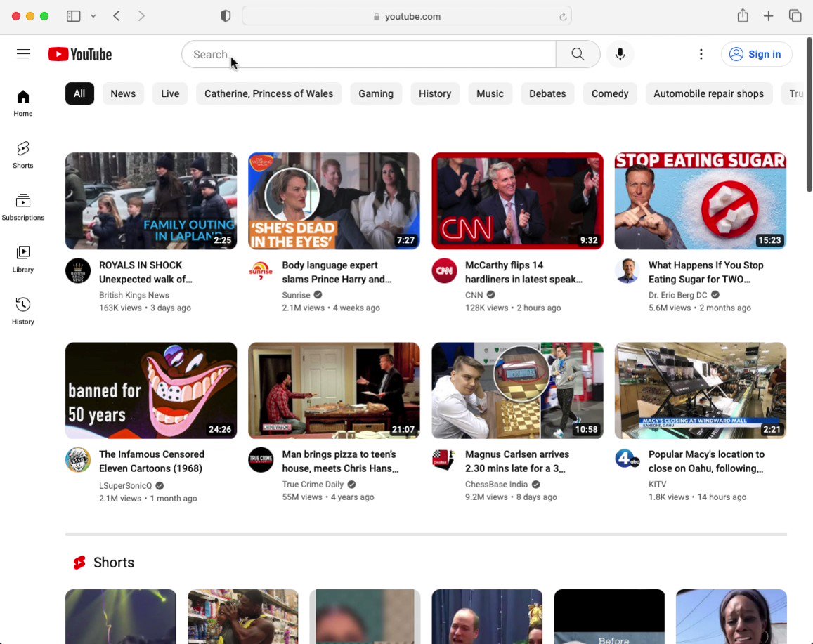Open the three-dot settings menu
813x644 pixels.
(701, 54)
